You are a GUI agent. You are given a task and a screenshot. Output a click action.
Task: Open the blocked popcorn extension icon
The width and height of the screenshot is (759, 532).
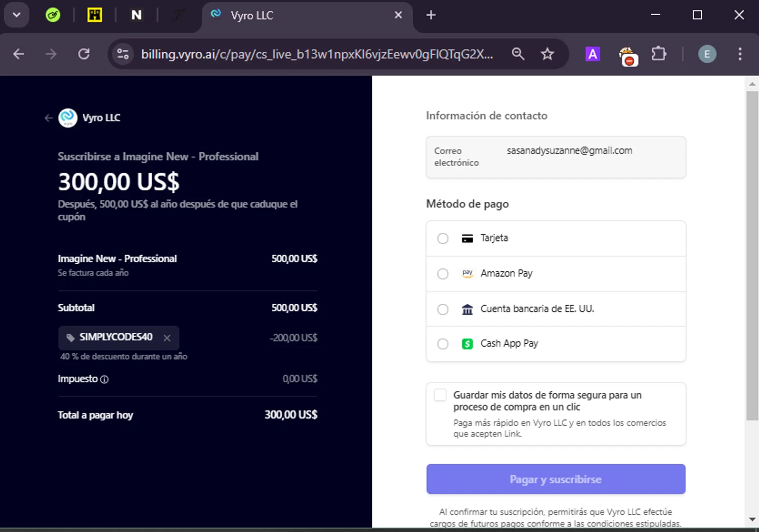[628, 56]
